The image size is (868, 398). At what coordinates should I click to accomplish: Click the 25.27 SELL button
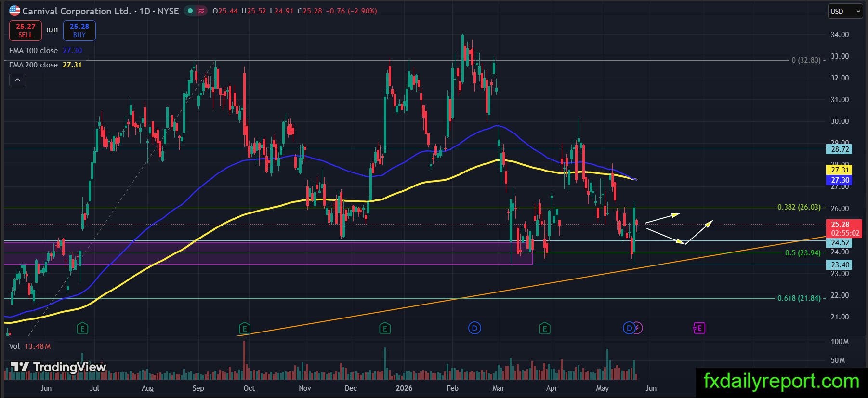[x=25, y=30]
